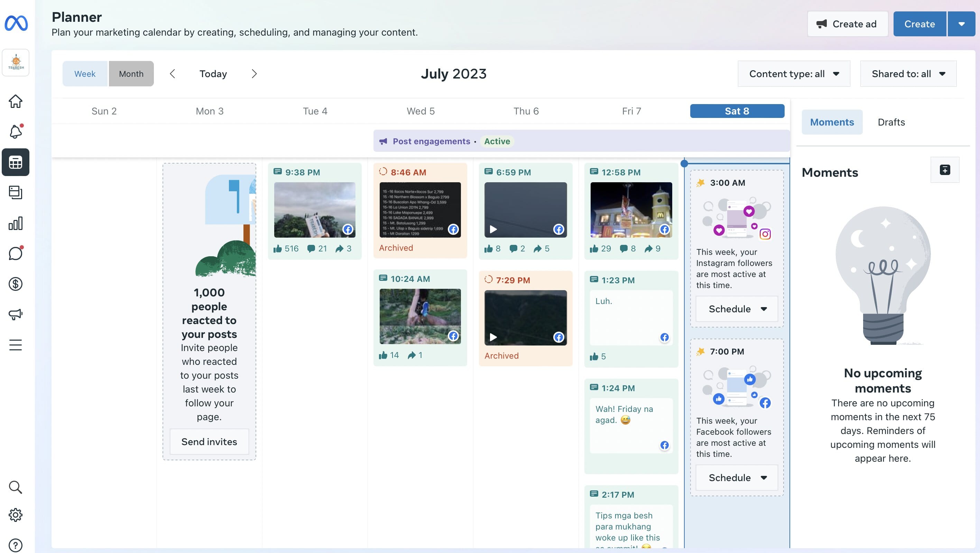Image resolution: width=980 pixels, height=553 pixels.
Task: Expand Content type: all dropdown
Action: click(x=794, y=74)
